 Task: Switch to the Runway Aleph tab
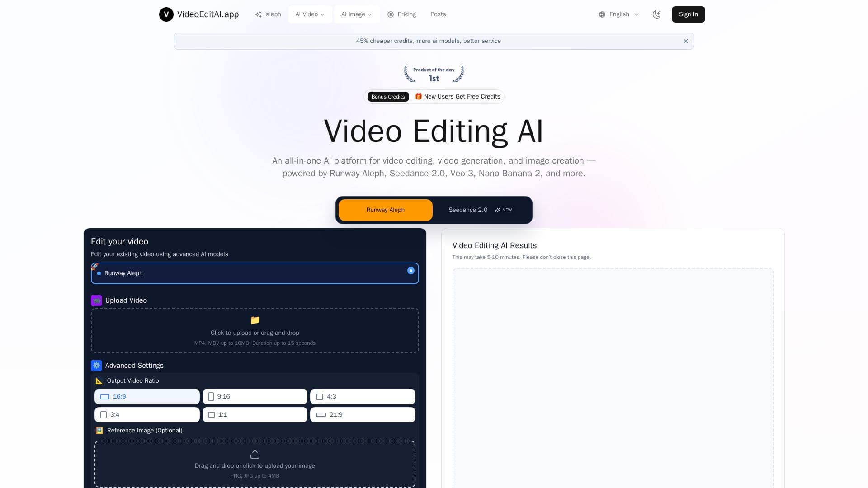tap(386, 210)
